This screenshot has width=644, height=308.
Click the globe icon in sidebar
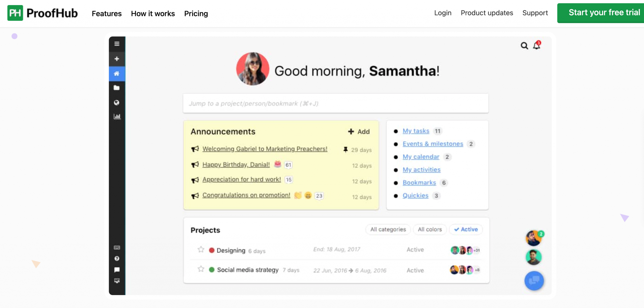point(117,103)
